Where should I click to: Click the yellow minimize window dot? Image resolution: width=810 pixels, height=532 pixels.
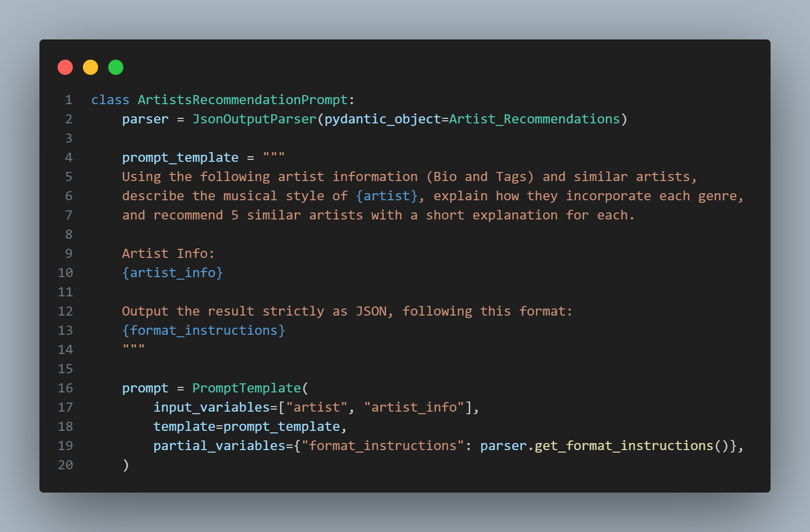tap(91, 67)
